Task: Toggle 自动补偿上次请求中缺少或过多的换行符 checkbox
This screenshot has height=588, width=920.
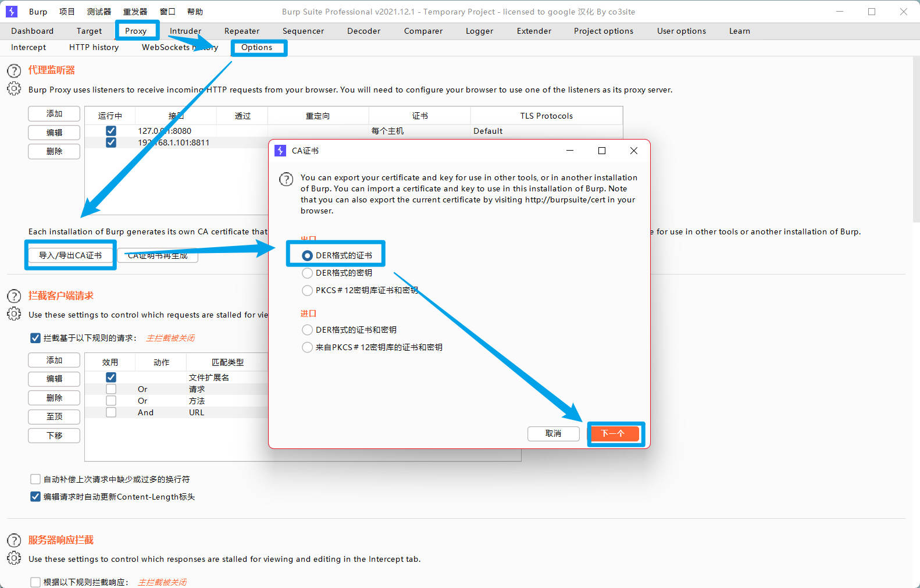Action: tap(35, 479)
